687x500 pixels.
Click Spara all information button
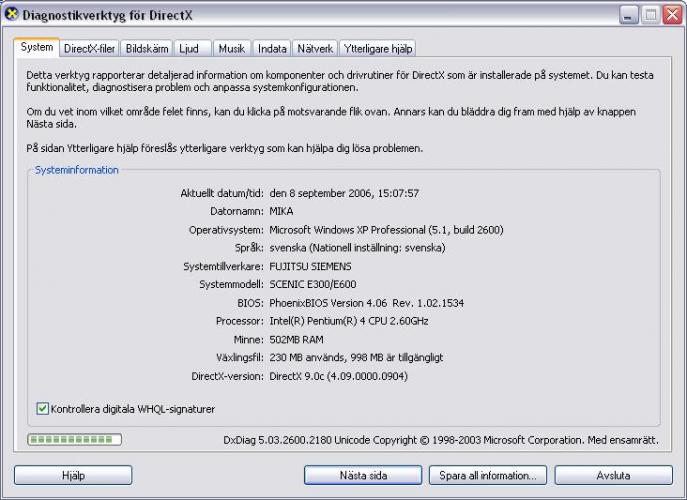click(487, 475)
